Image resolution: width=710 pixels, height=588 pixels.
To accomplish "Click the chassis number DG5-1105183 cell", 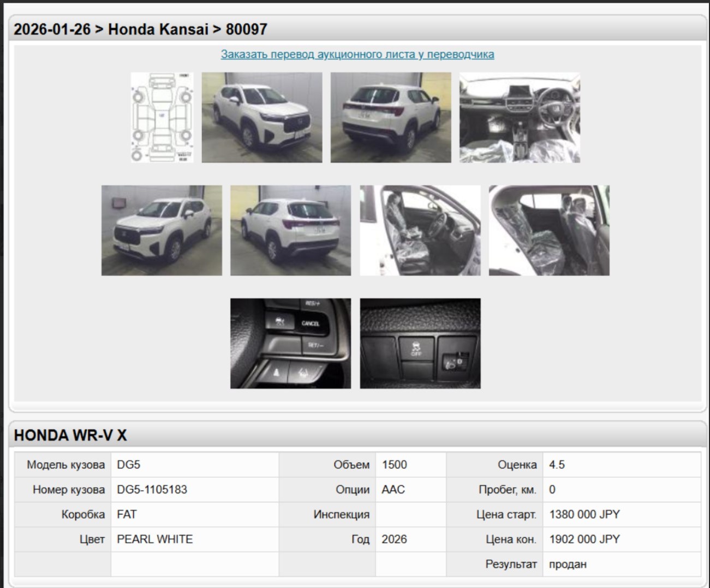I will pos(152,490).
